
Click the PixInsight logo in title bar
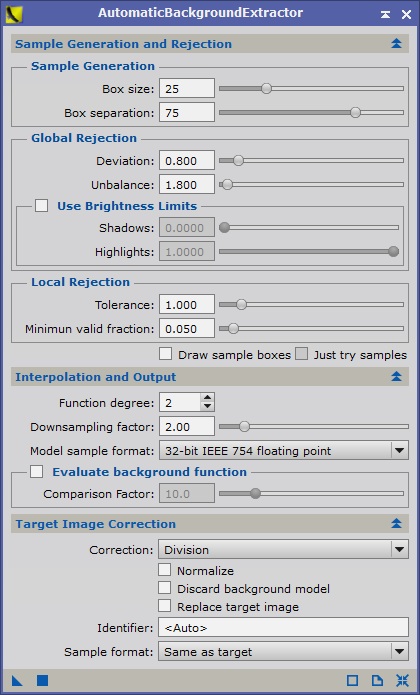[x=14, y=13]
